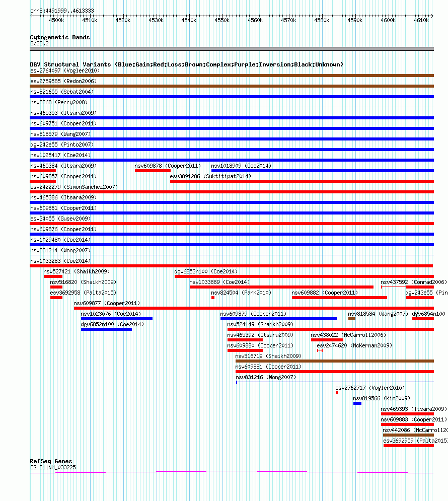Screen dimensions: 448x501
Task: Open variant nsv465353 (Itsara2009)
Action: pos(63,113)
